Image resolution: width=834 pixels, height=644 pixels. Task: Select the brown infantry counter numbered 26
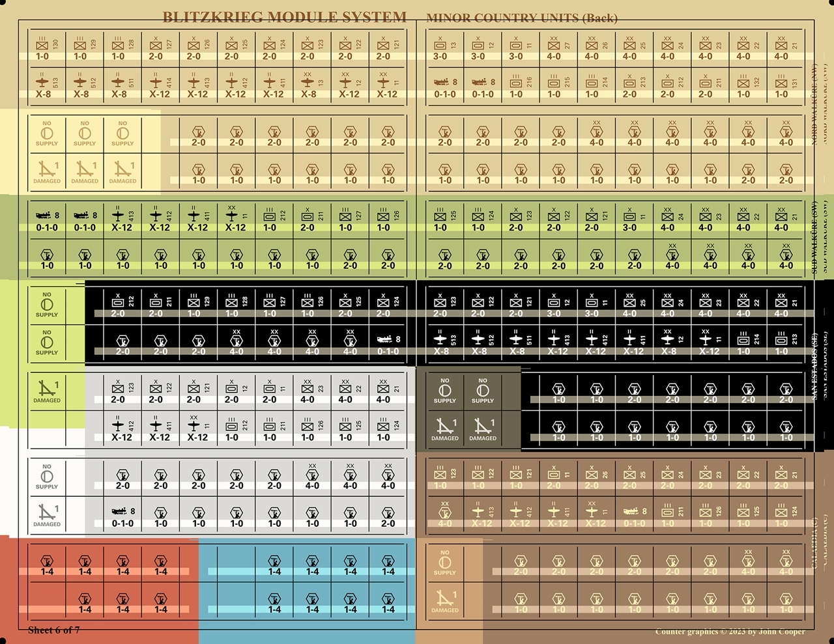596,479
